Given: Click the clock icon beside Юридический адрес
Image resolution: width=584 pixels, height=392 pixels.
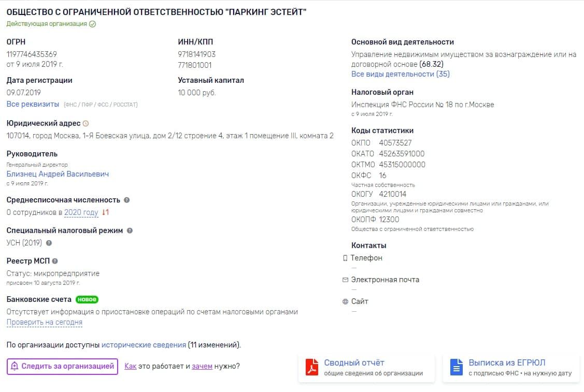Looking at the screenshot, I should pyautogui.click(x=86, y=123).
